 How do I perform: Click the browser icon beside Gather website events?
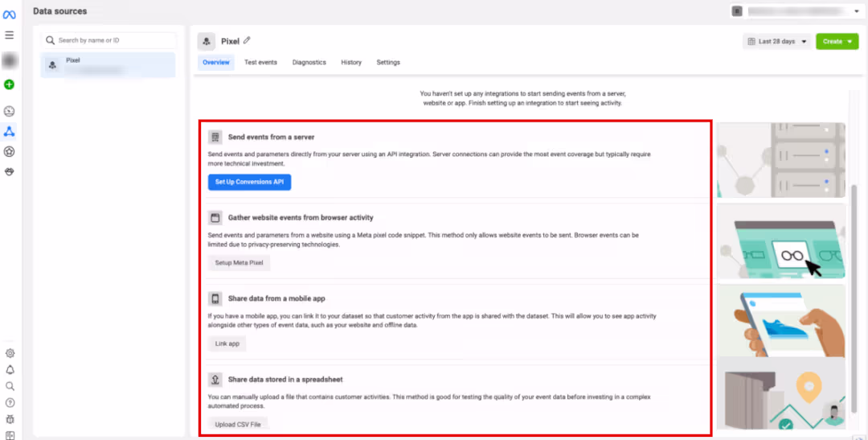coord(215,218)
